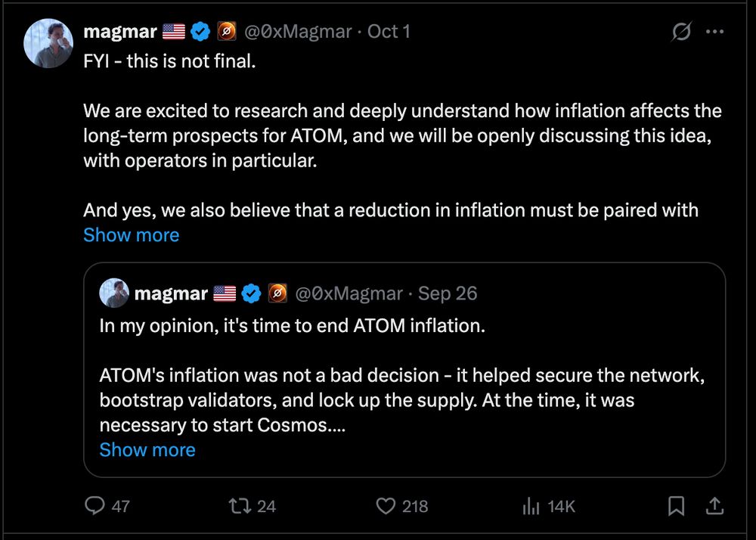756x540 pixels.
Task: Click magmar display name in main tweet
Action: coord(119,32)
